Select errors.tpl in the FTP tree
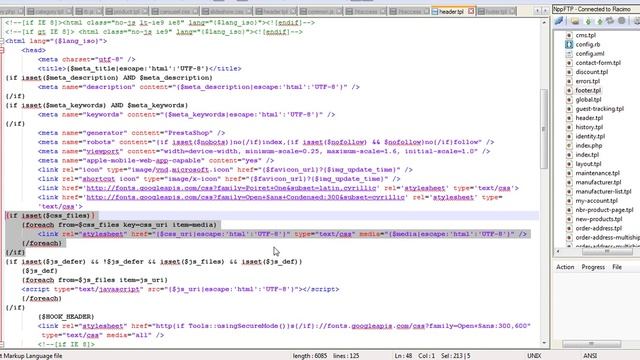 (587, 81)
